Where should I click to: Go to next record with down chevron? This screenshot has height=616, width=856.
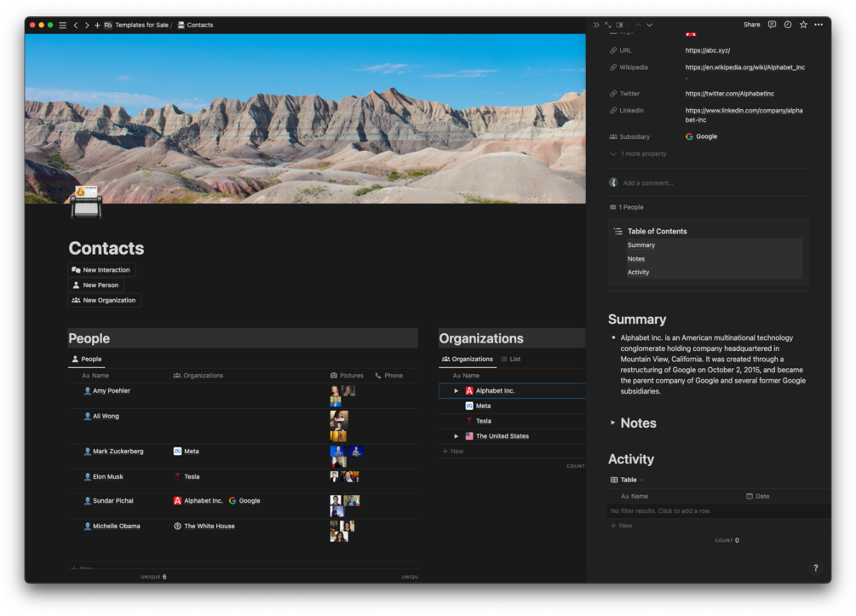click(650, 25)
